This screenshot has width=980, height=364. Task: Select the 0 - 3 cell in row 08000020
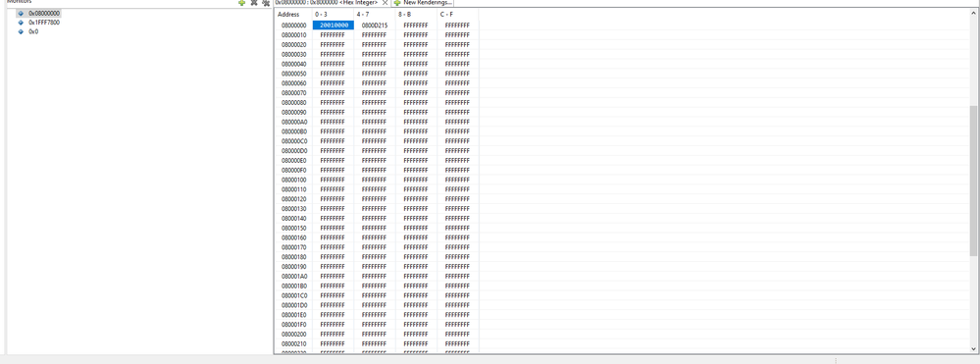point(333,44)
